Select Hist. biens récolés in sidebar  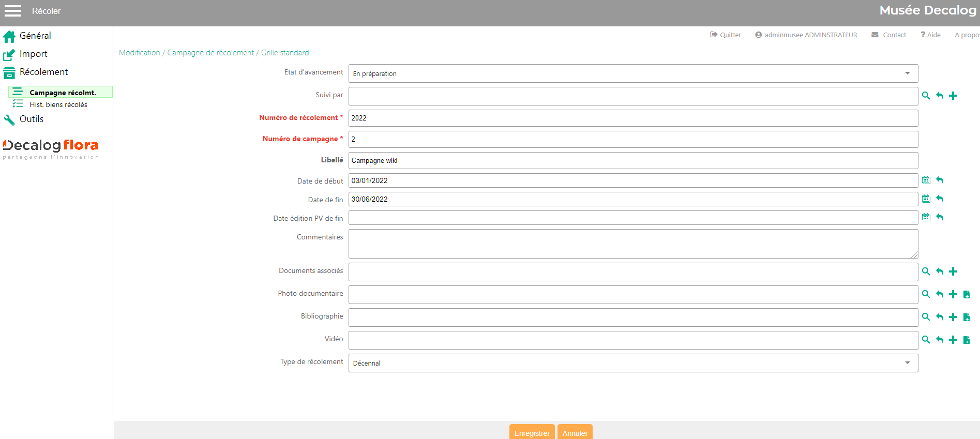(58, 104)
